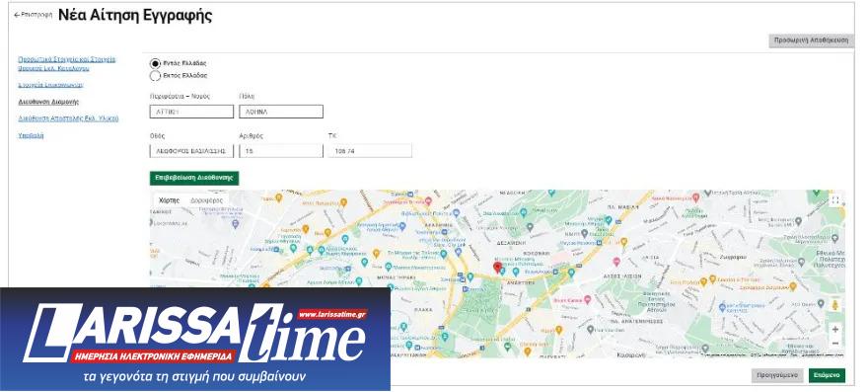Click the red location pin on map

(497, 268)
